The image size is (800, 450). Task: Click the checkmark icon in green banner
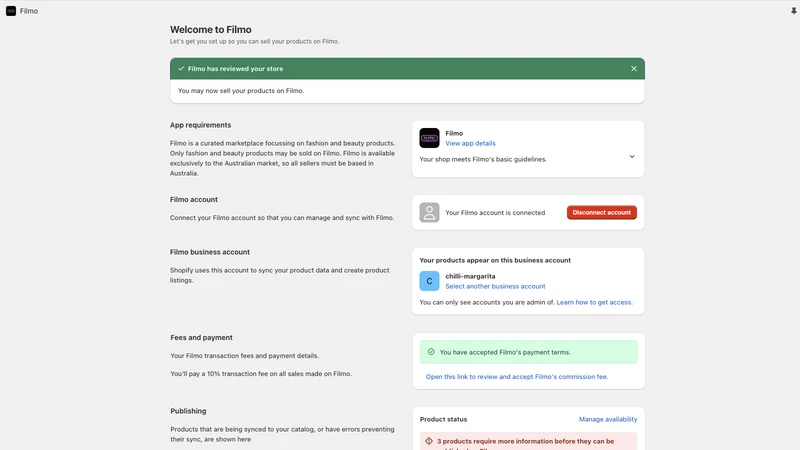tap(181, 68)
